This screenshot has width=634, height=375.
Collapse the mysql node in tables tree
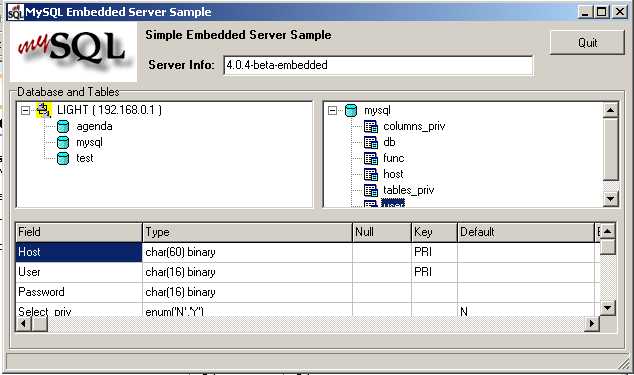(332, 110)
